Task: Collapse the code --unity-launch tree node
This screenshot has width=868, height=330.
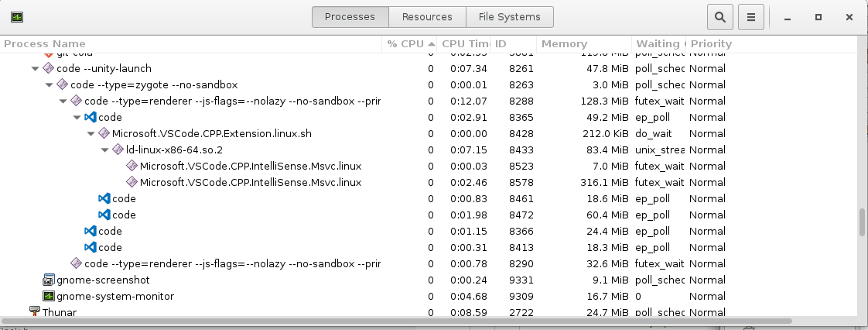Action: pyautogui.click(x=36, y=69)
